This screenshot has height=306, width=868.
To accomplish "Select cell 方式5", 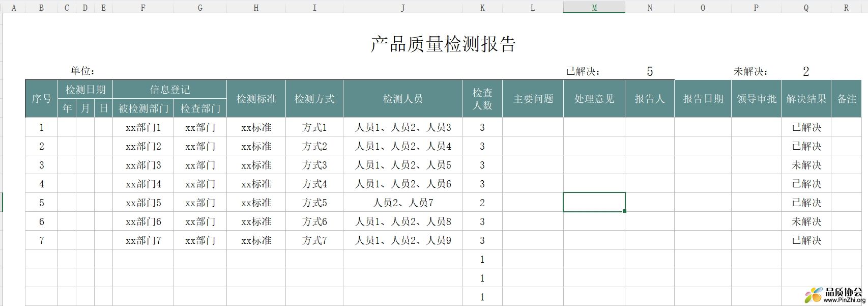I will (314, 203).
